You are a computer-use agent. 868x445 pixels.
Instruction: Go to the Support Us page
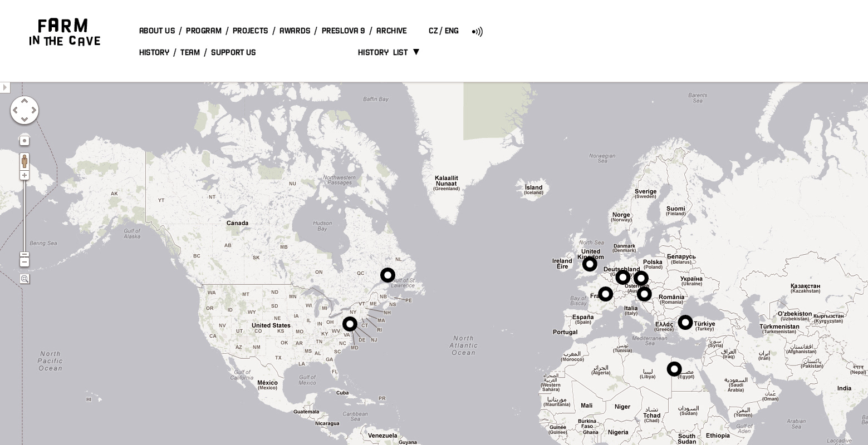(x=233, y=53)
